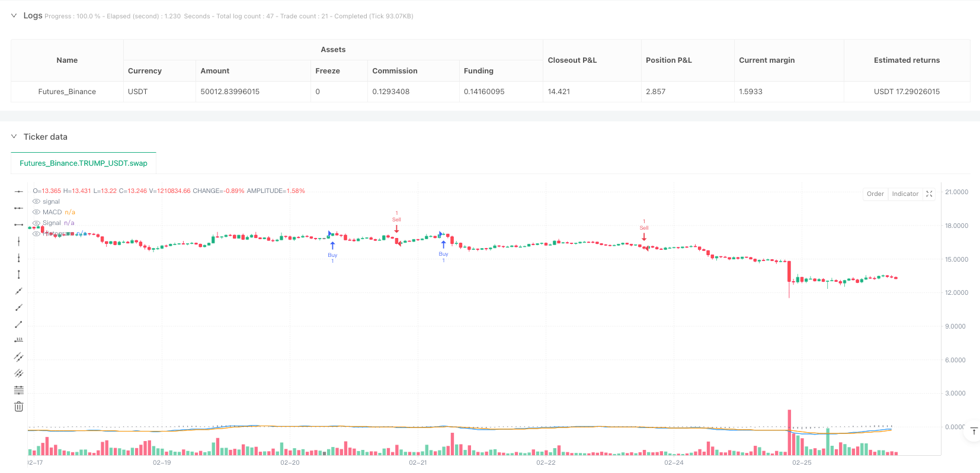This screenshot has width=980, height=473.
Task: Click the commission value 0.1293408
Action: coord(391,92)
